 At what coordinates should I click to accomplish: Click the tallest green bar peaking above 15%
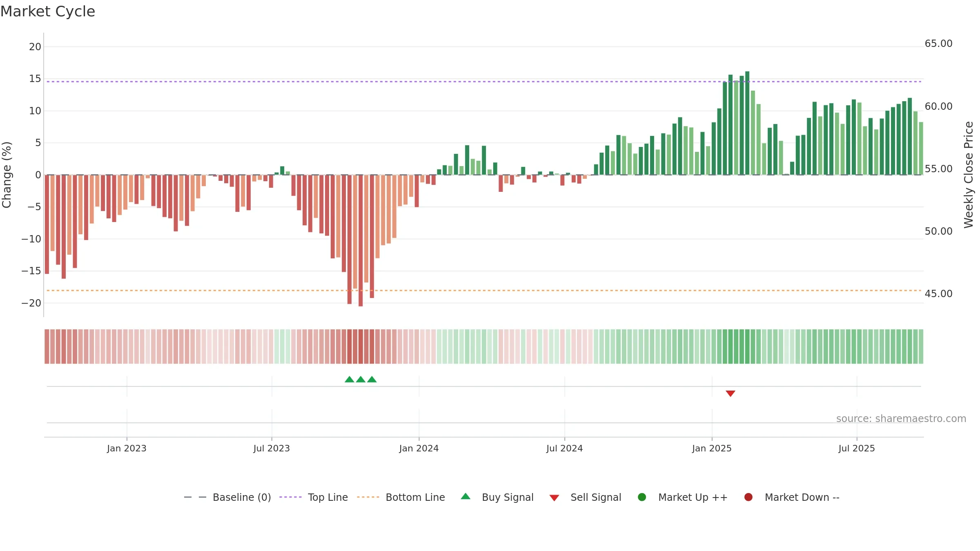click(747, 123)
